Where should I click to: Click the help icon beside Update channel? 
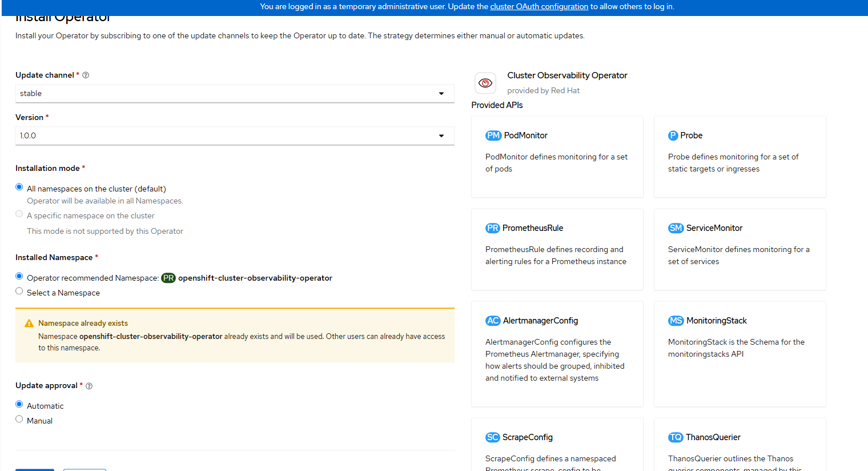point(86,75)
